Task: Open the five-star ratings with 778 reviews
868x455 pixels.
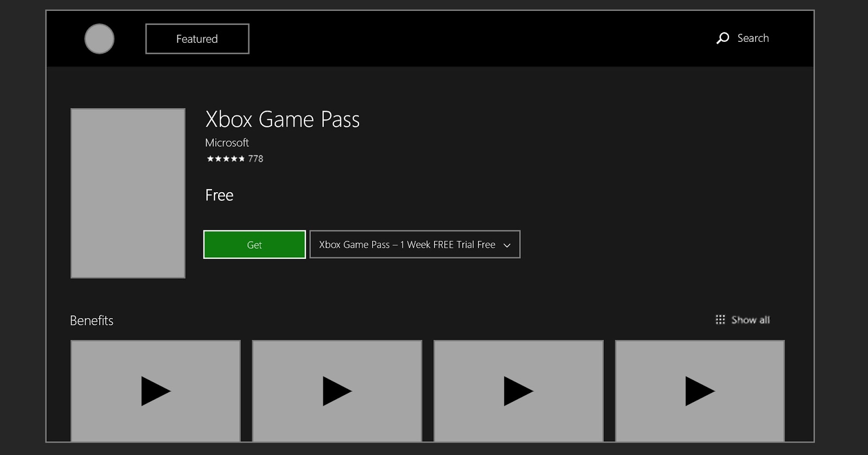Action: click(x=234, y=159)
